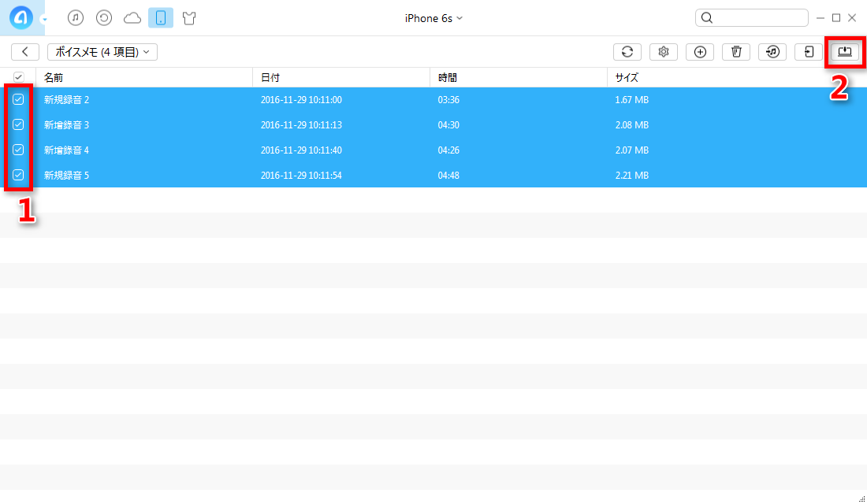Screen dimensions: 867x504
Task: Uncheck the checkbox for 新規録音 5
Action: 18,175
